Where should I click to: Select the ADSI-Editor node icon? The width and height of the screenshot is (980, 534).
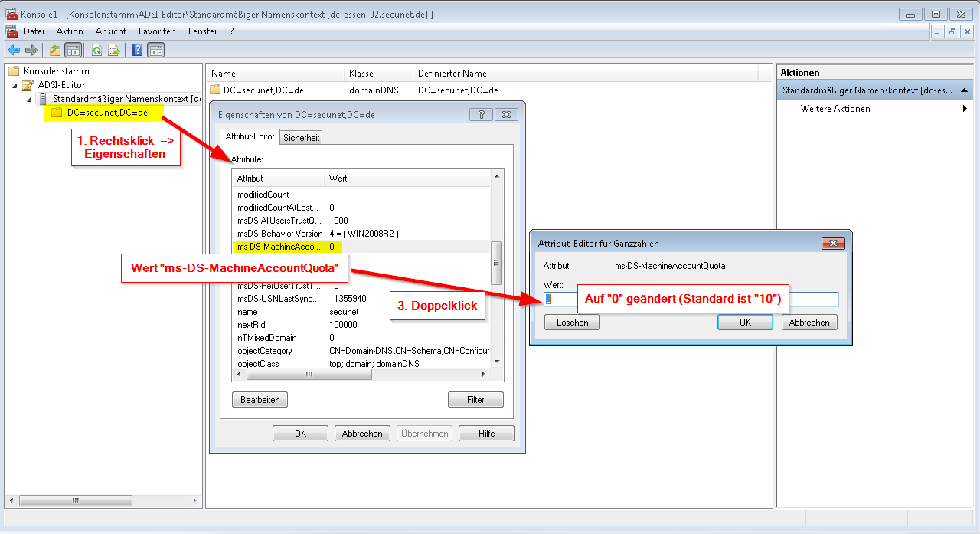28,85
